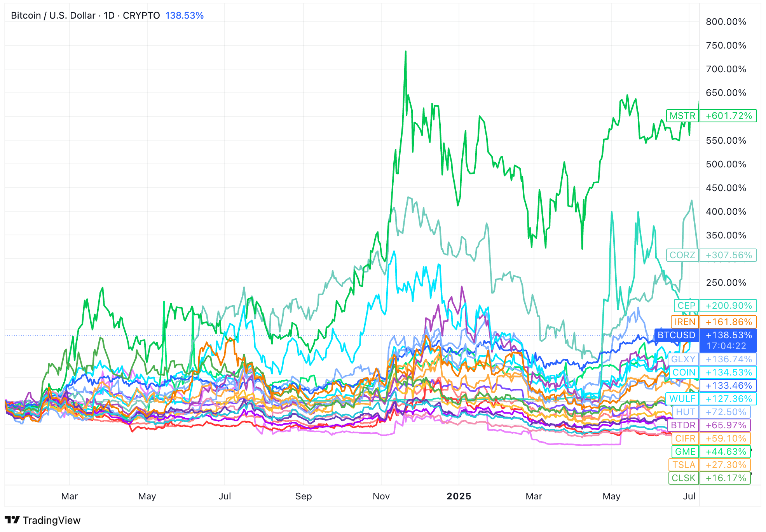
Task: Click the CORZ series label tag
Action: point(682,255)
